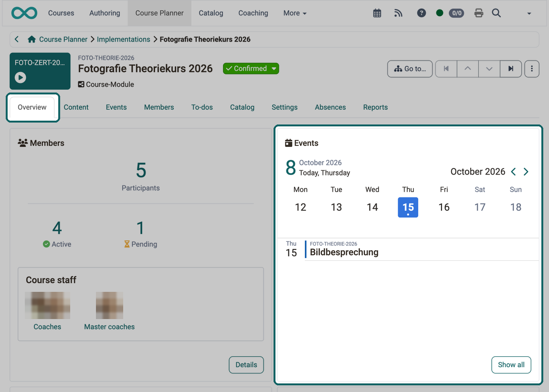Open the Coaches staff avatar
The image size is (549, 392).
47,305
